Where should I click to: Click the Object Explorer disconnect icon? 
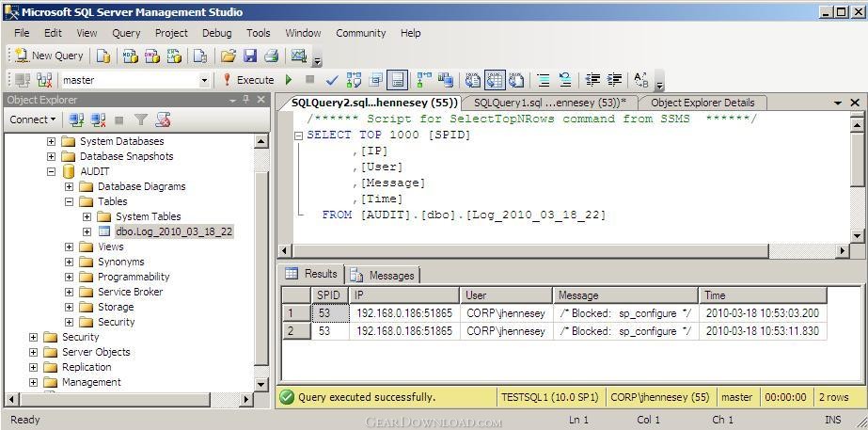(x=99, y=119)
